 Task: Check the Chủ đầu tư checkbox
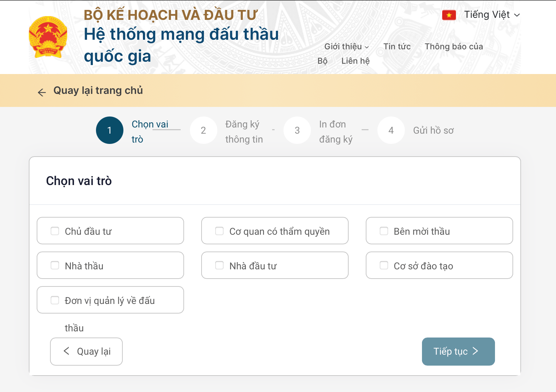tap(55, 231)
